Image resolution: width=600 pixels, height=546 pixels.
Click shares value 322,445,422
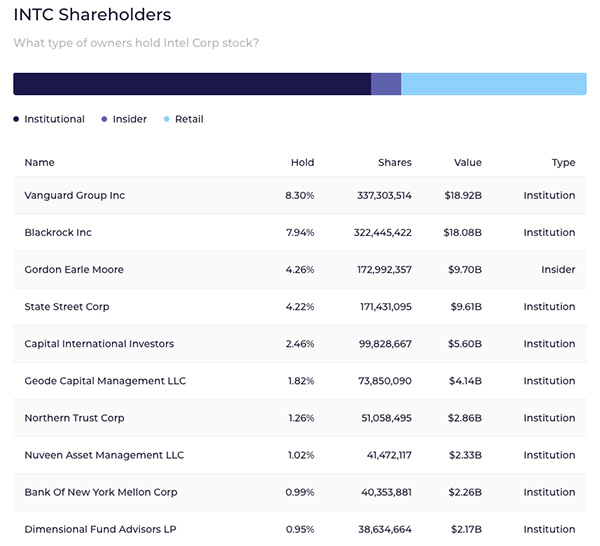[x=383, y=233]
